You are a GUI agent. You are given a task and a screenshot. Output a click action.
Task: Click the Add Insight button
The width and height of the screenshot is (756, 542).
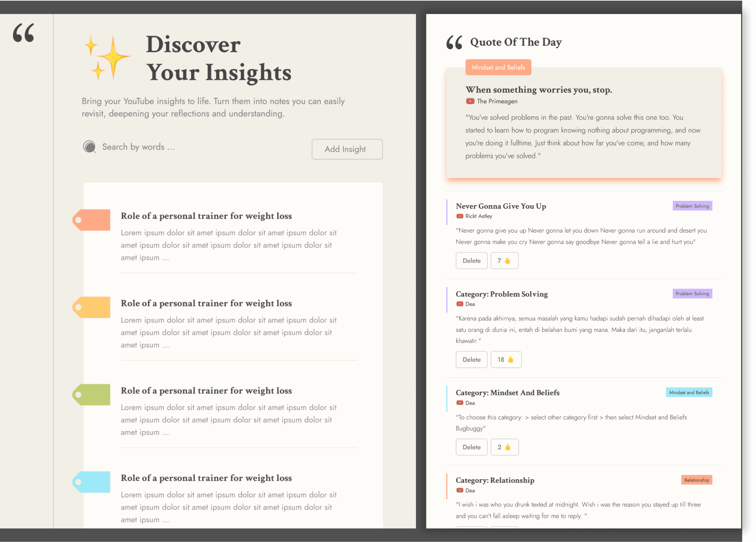click(x=347, y=149)
